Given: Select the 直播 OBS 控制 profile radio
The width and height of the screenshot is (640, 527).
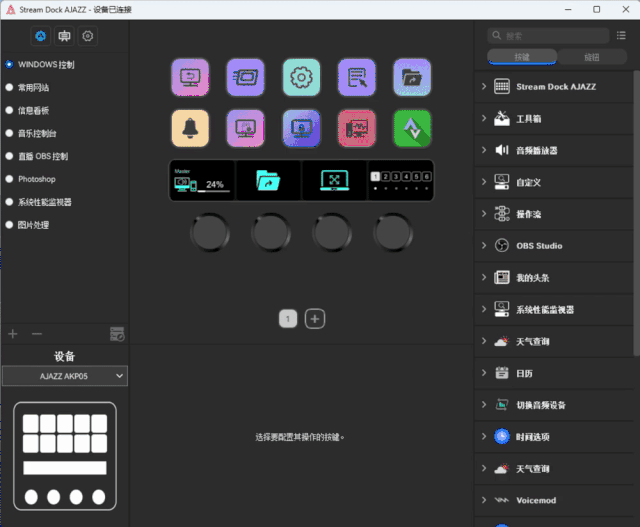Looking at the screenshot, I should (x=9, y=156).
